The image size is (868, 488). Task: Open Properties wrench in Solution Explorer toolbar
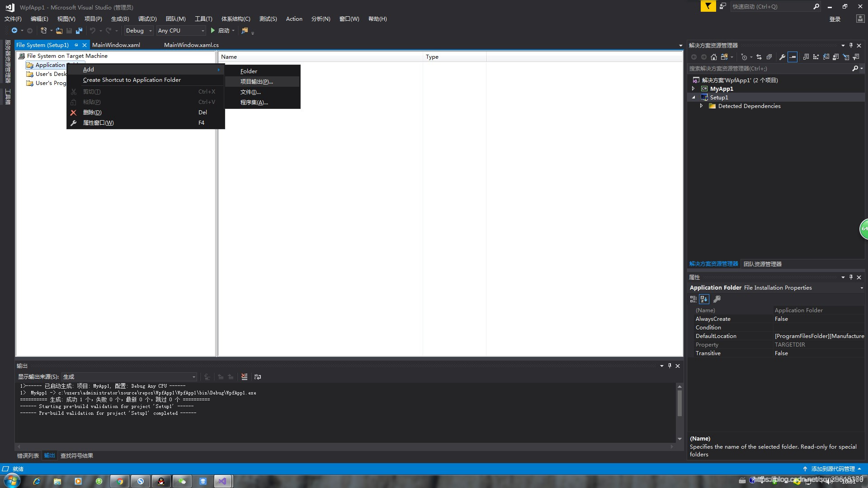[782, 57]
